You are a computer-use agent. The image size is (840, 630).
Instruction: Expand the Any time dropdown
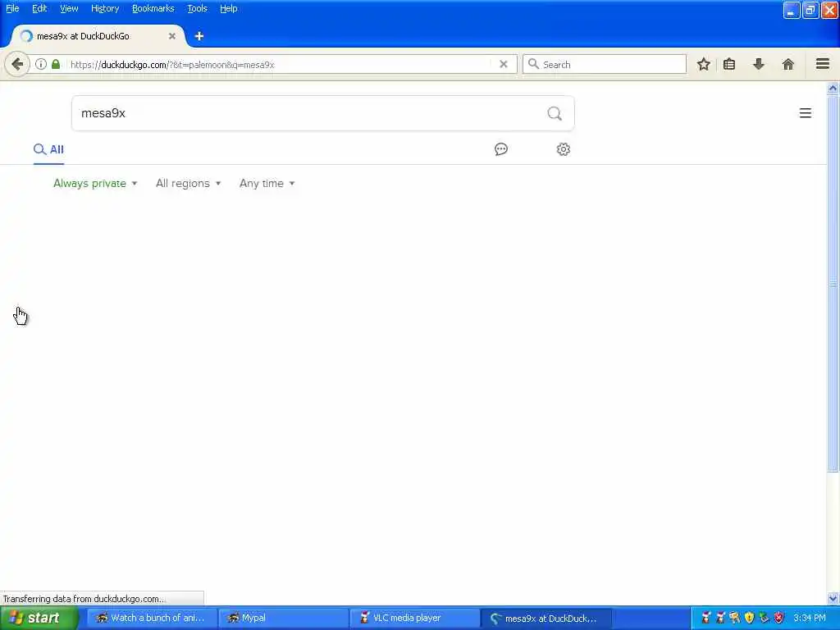(267, 183)
